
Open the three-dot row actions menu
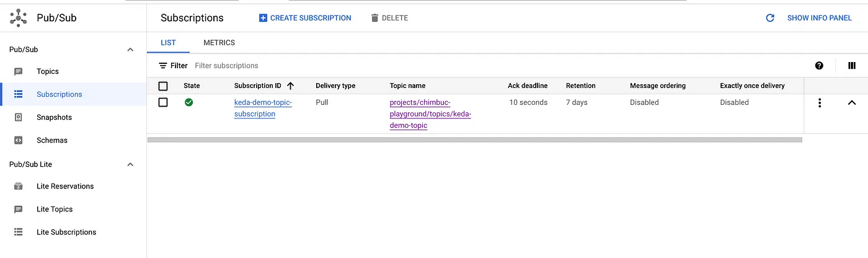(820, 103)
